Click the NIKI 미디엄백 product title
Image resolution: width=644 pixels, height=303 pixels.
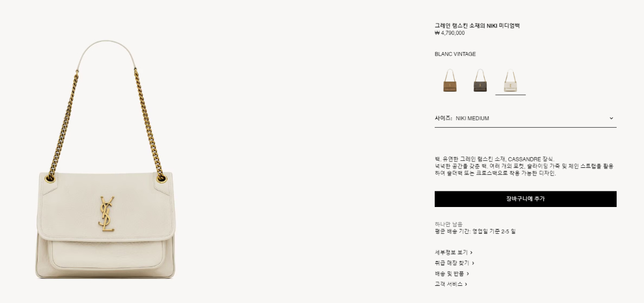tap(477, 25)
